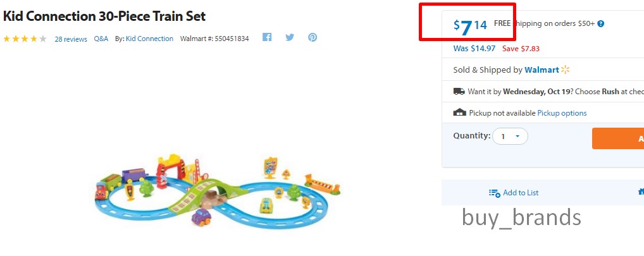Pin product using Pinterest icon

click(x=313, y=37)
